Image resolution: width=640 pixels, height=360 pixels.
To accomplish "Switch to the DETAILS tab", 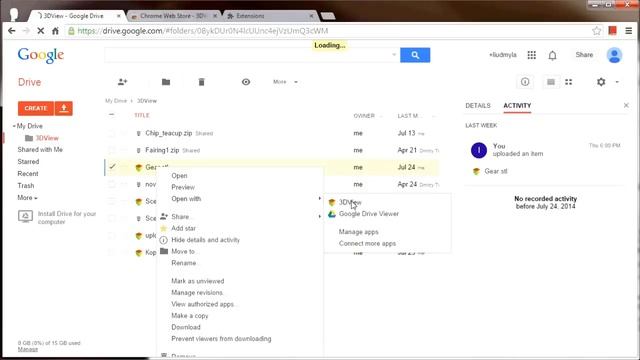I will 478,105.
